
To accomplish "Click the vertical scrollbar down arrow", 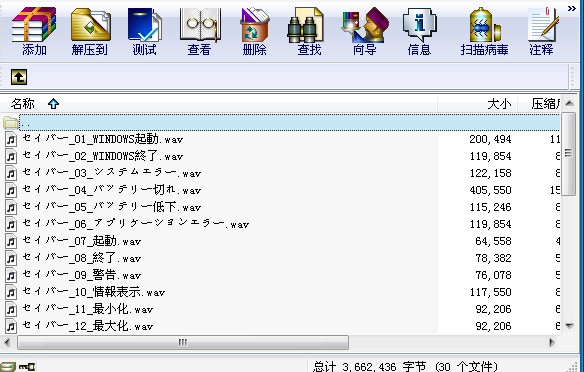I will pyautogui.click(x=569, y=326).
